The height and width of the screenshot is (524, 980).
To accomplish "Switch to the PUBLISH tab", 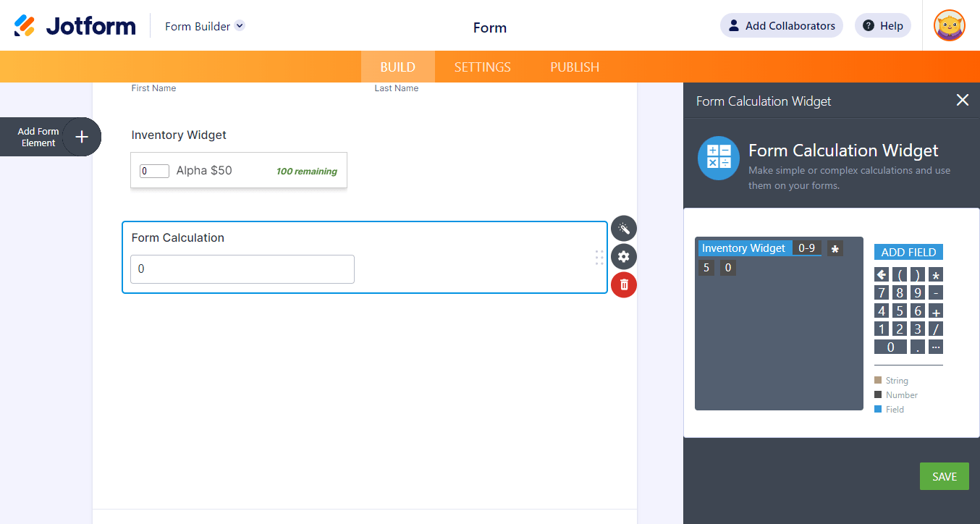I will pos(575,67).
